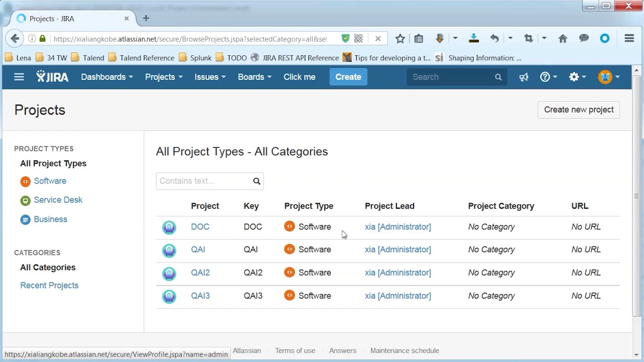Filter projects by Service Desk type
Screen dimensions: 644x362
point(58,200)
